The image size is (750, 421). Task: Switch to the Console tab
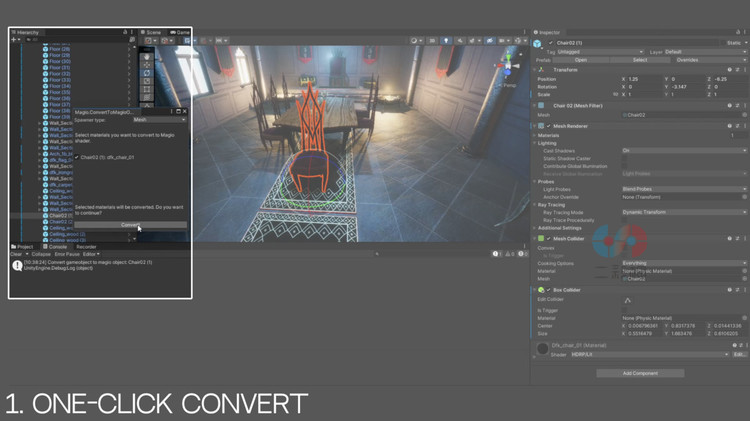coord(55,246)
